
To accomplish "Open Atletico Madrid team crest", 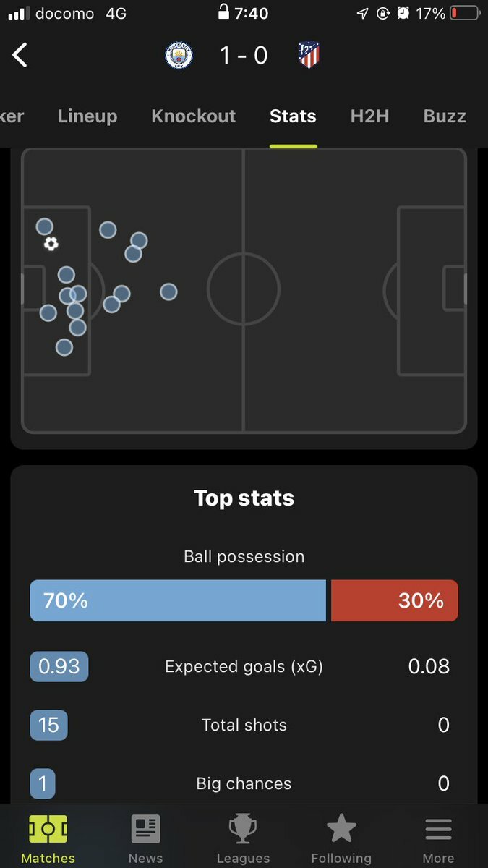I will tap(309, 55).
